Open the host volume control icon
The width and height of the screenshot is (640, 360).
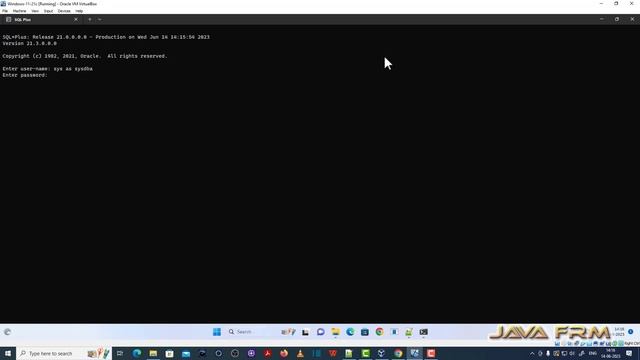(572, 353)
